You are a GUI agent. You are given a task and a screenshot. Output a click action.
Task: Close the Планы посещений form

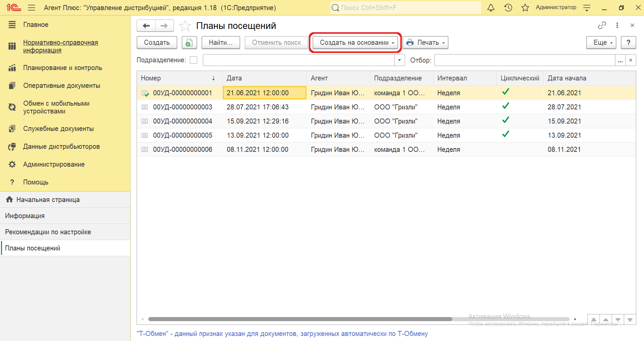coord(632,25)
